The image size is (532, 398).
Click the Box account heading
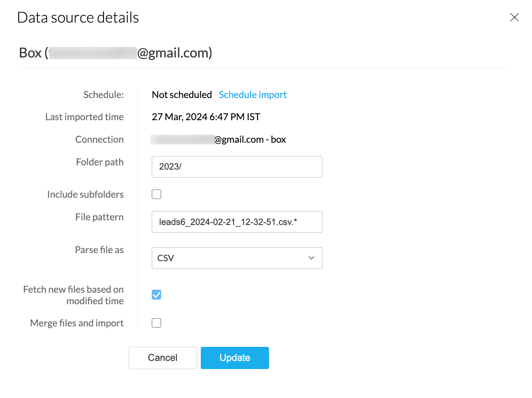(x=116, y=53)
